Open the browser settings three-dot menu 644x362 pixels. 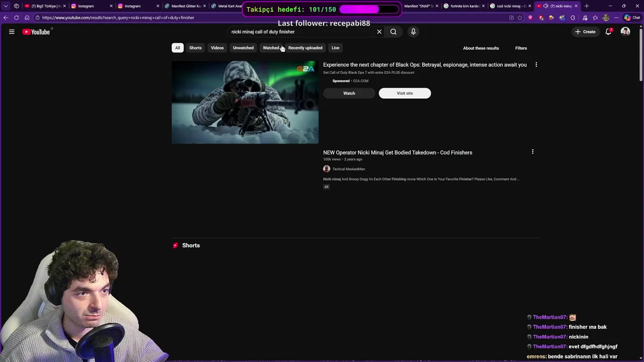[616, 18]
